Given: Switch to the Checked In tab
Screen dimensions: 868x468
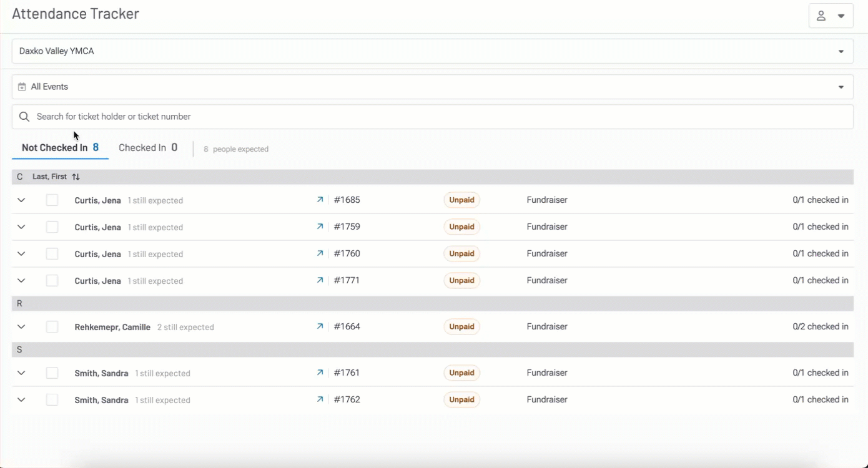Looking at the screenshot, I should [148, 148].
